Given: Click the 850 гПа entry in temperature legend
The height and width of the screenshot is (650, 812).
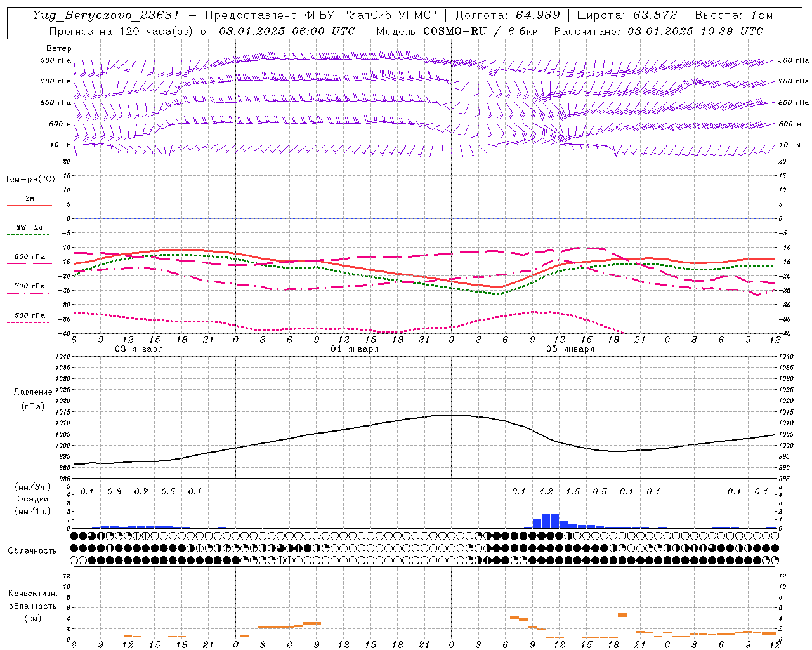Looking at the screenshot, I should point(30,257).
